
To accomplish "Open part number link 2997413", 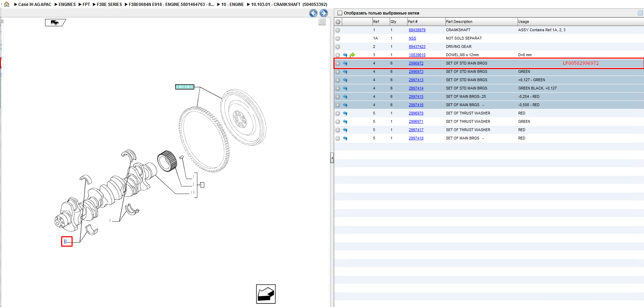I will pos(416,80).
